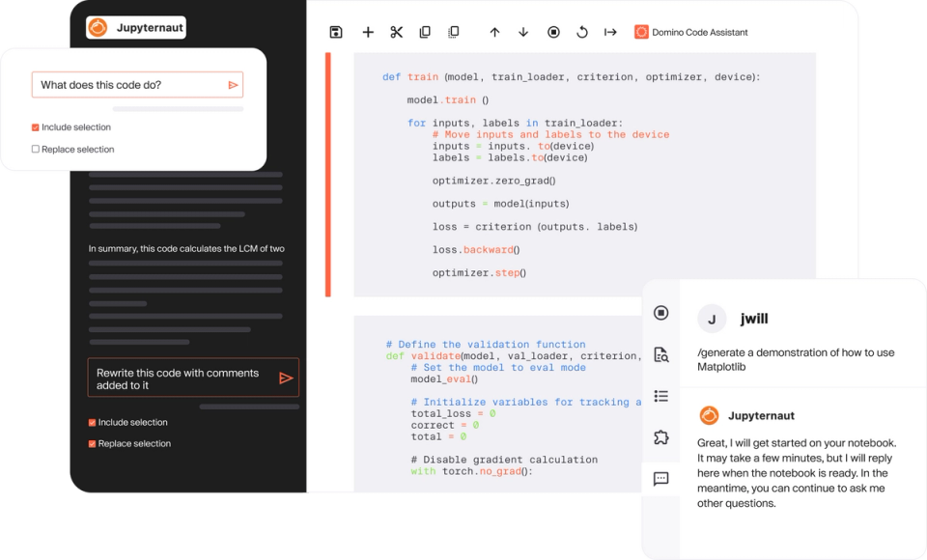Click the 'loss.backward()' line

pos(476,249)
